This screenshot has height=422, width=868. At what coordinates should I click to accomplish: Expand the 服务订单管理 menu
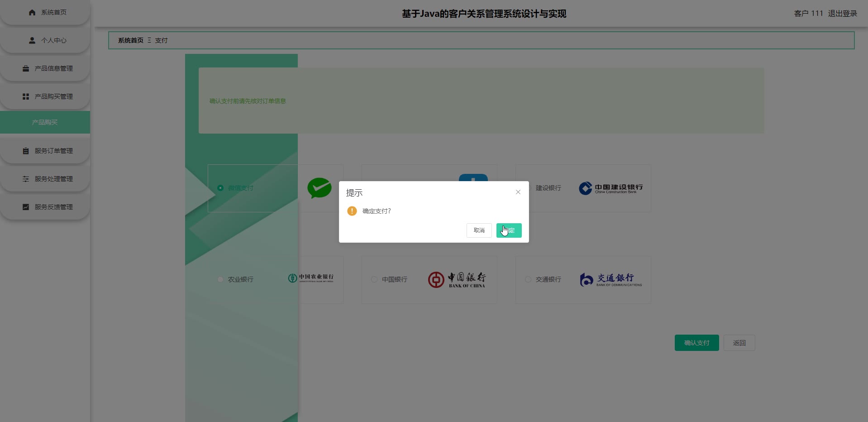point(45,151)
